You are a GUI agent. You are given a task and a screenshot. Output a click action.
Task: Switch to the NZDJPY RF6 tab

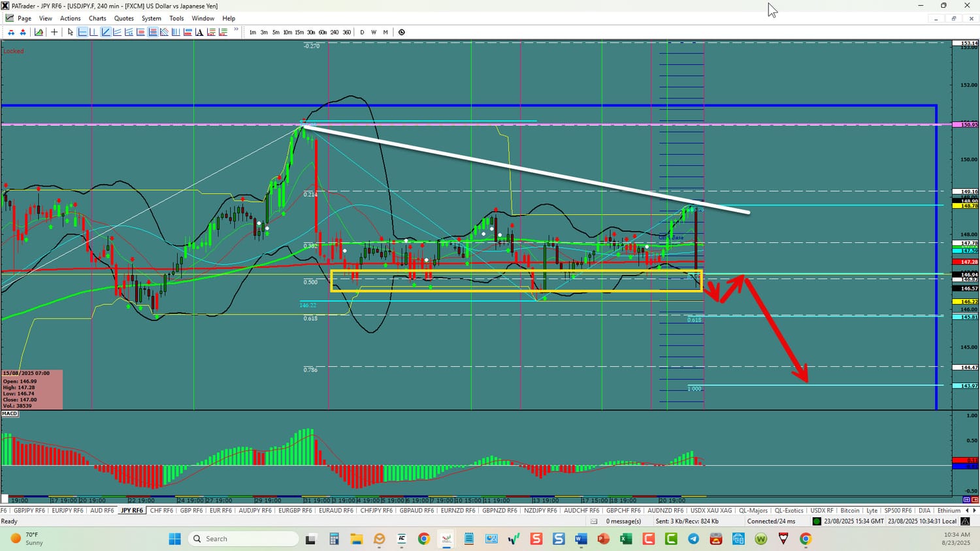[540, 511]
